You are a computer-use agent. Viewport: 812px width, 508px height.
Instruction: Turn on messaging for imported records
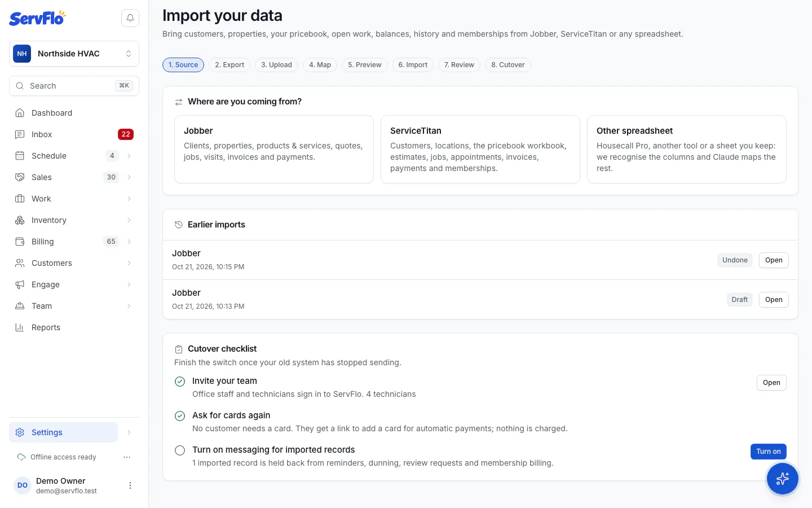pos(769,452)
